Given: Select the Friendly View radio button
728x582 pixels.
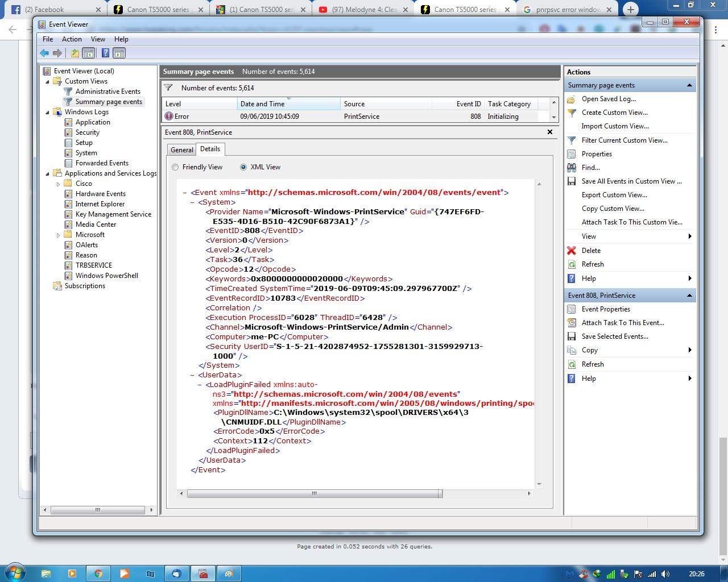Looking at the screenshot, I should coord(175,167).
